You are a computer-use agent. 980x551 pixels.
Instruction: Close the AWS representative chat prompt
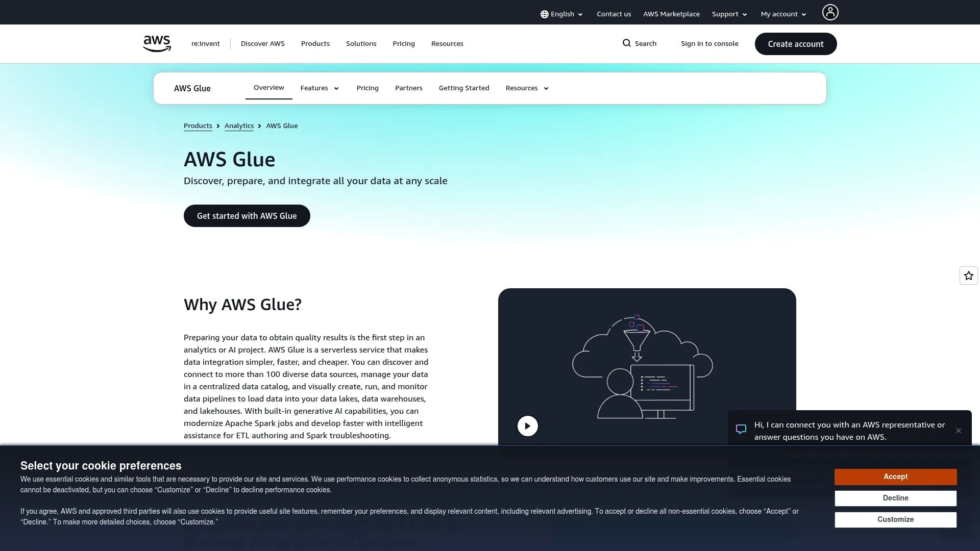[x=959, y=431]
